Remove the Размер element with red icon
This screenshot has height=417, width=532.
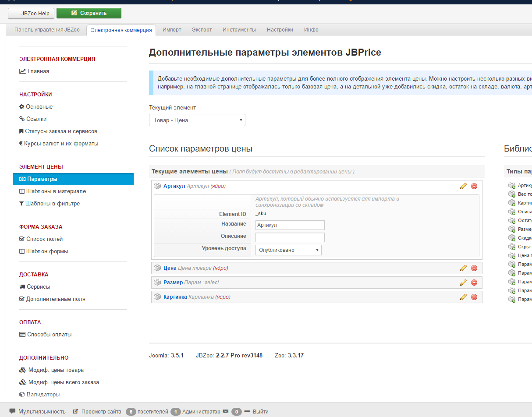pyautogui.click(x=474, y=283)
